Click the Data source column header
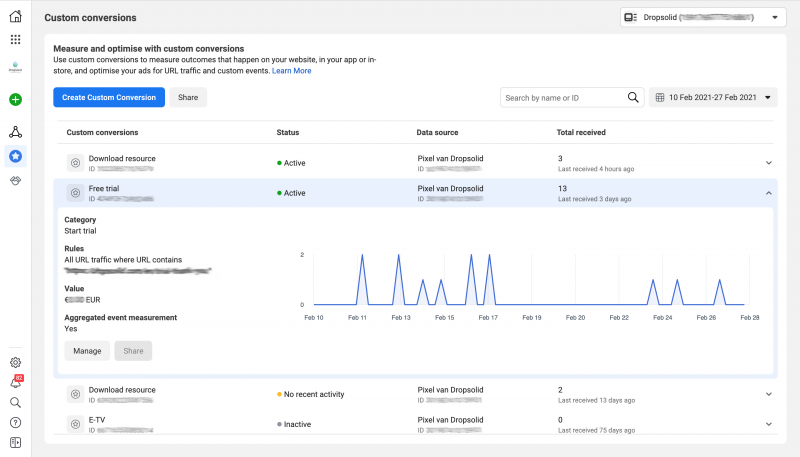Viewport: 800px width, 457px height. pyautogui.click(x=437, y=132)
